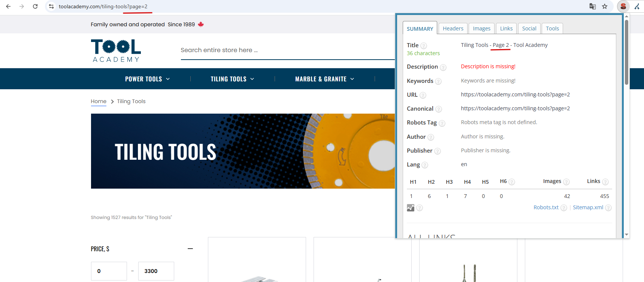The height and width of the screenshot is (282, 644).
Task: Switch to the Tools tab
Action: tap(552, 28)
